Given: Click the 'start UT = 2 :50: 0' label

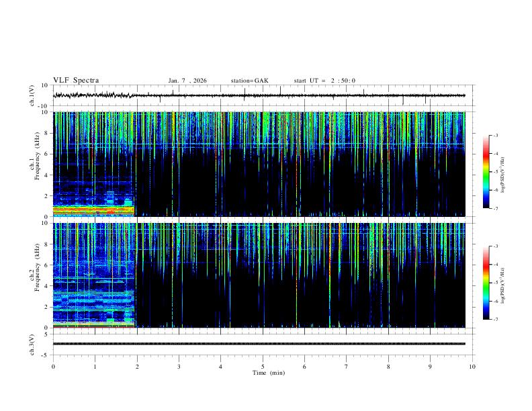Looking at the screenshot, I should click(324, 81).
